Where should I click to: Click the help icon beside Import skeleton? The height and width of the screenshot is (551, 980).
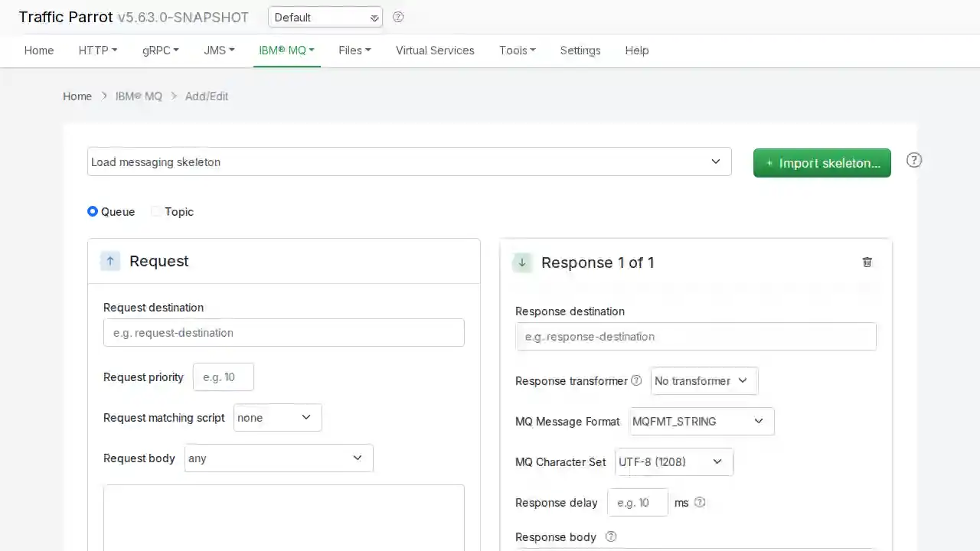tap(914, 160)
